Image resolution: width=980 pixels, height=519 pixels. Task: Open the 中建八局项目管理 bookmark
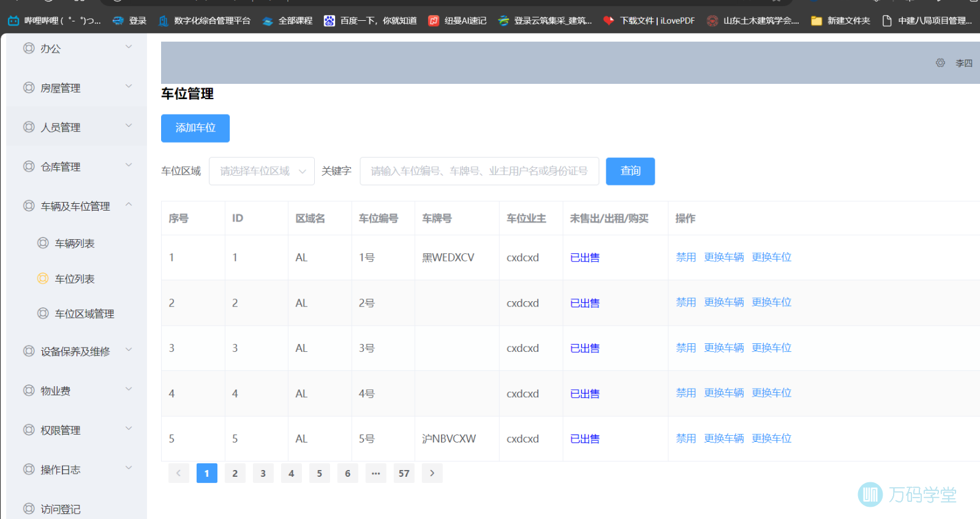(x=927, y=21)
